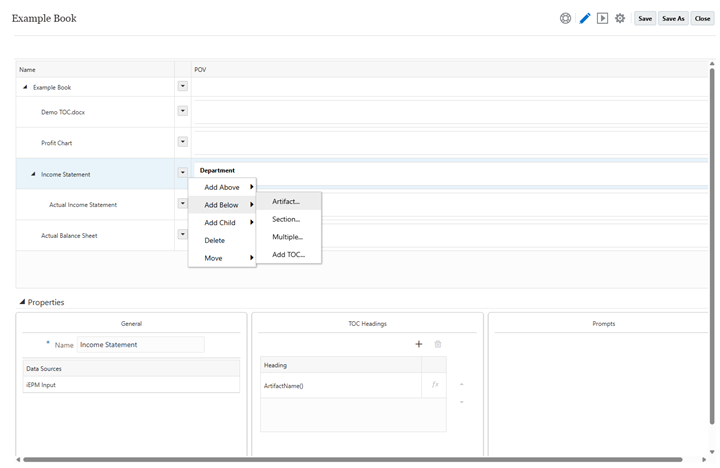Open function editor fx icon for ArtifactName()
This screenshot has height=468, width=720.
pos(435,385)
